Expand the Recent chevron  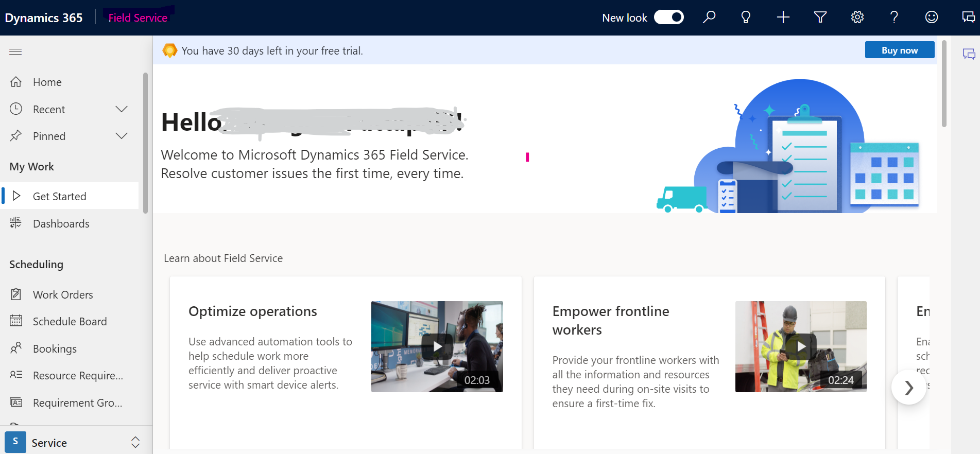click(122, 109)
